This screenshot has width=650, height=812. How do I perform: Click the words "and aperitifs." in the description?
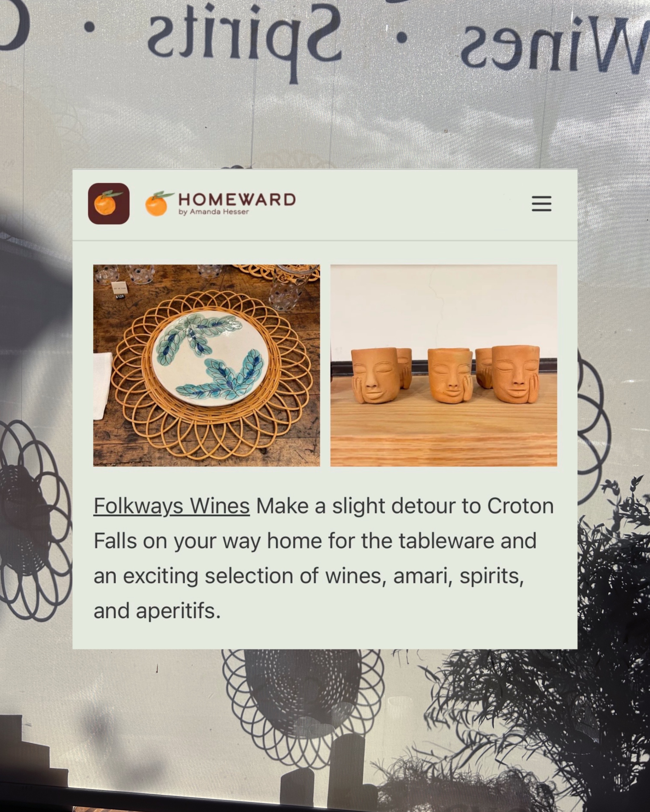tap(157, 611)
